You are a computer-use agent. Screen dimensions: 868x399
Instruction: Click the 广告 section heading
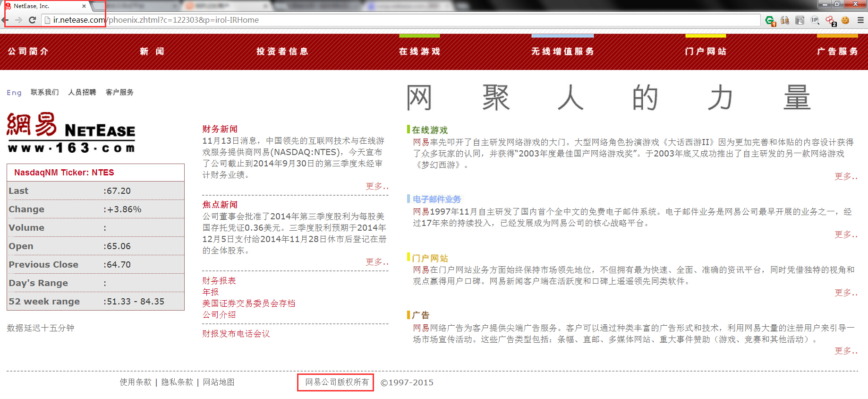tap(420, 315)
